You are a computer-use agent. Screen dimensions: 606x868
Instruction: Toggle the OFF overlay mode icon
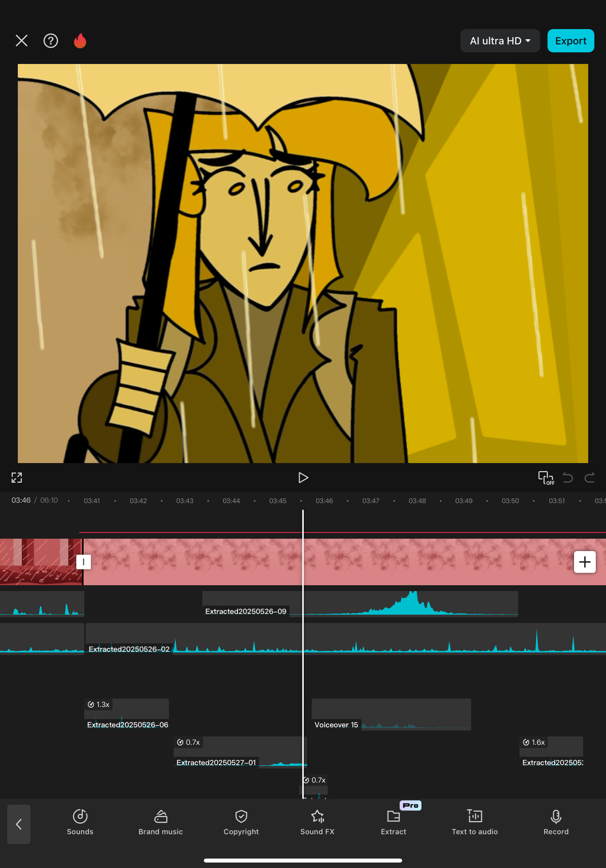(x=546, y=478)
